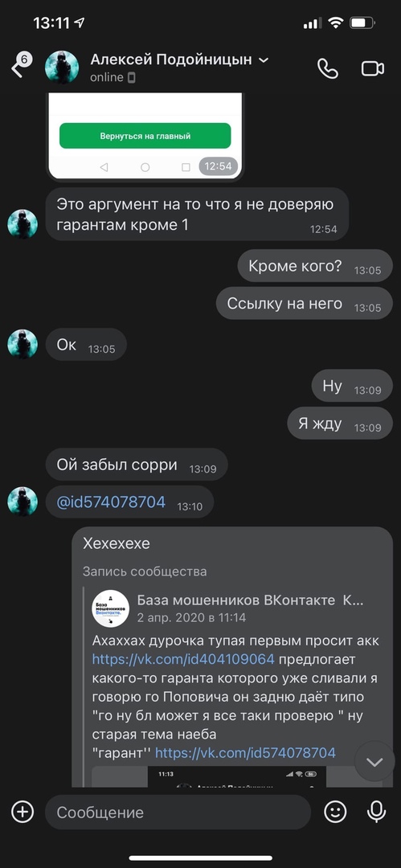This screenshot has height=868, width=401.
Task: Start a voice call with the phone icon
Action: (327, 68)
